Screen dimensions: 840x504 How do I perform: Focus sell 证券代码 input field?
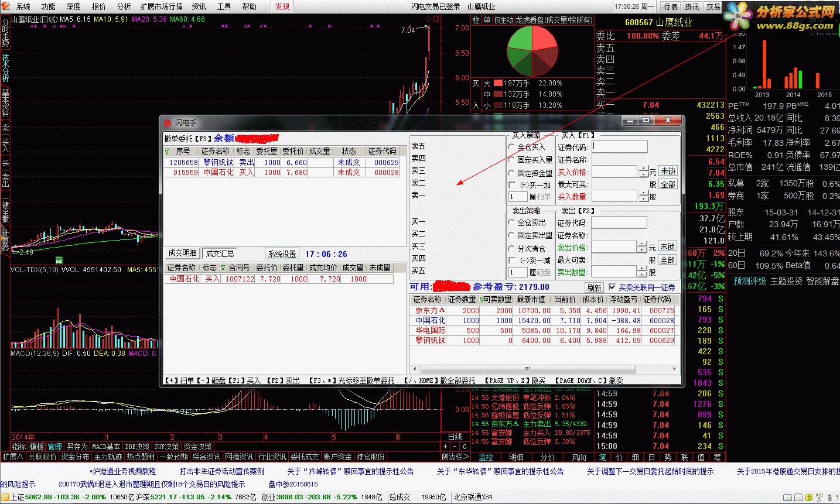pos(619,222)
